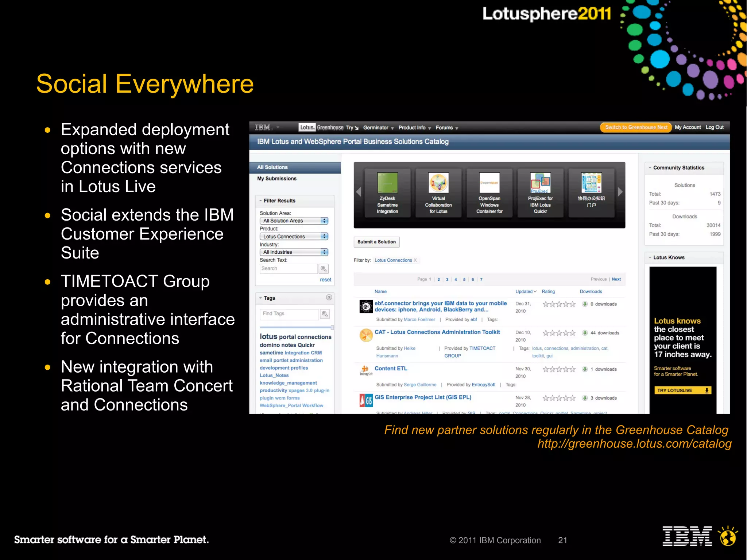Click download icon for ebf.connector row
This screenshot has height=560, width=747.
click(585, 304)
